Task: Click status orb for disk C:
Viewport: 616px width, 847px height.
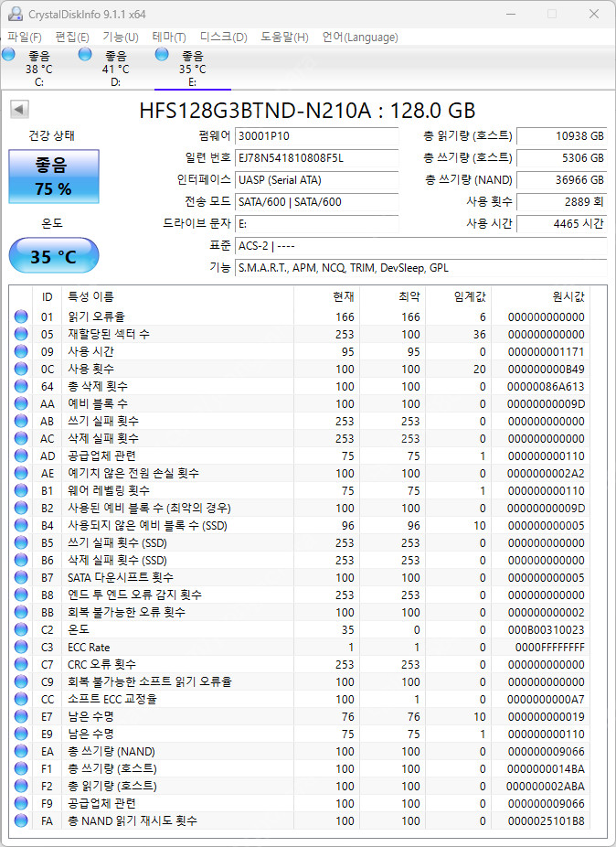Action: pos(8,54)
